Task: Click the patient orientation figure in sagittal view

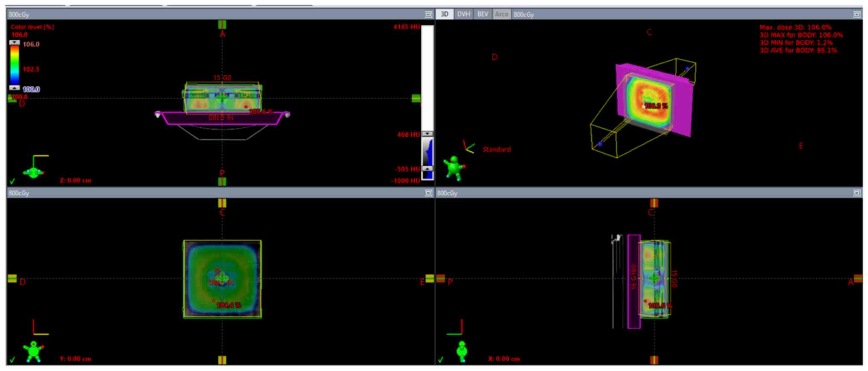Action: coord(462,351)
